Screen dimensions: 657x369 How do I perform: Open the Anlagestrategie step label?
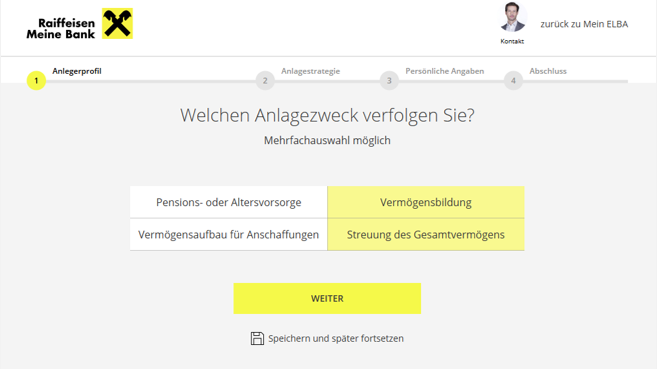click(x=310, y=71)
